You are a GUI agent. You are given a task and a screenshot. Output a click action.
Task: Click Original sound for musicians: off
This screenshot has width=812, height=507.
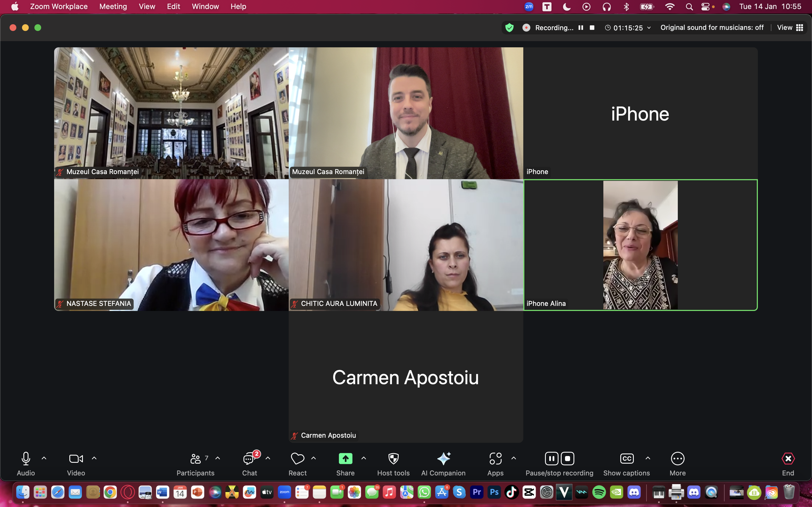[712, 28]
